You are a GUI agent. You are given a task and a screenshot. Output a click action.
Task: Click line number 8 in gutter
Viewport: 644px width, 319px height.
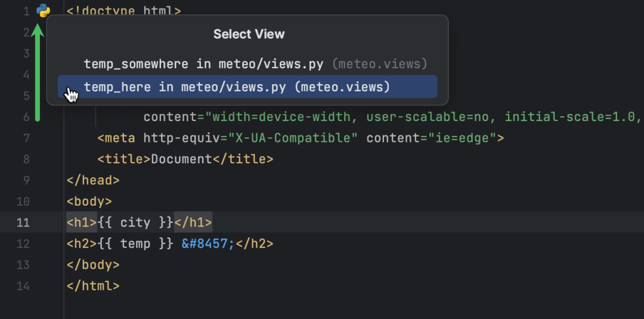[26, 159]
